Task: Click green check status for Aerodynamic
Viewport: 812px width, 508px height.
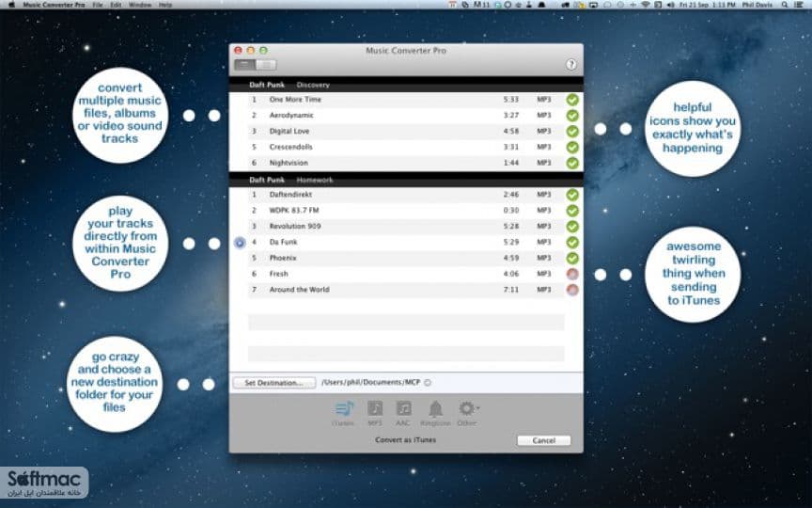Action: [x=572, y=115]
